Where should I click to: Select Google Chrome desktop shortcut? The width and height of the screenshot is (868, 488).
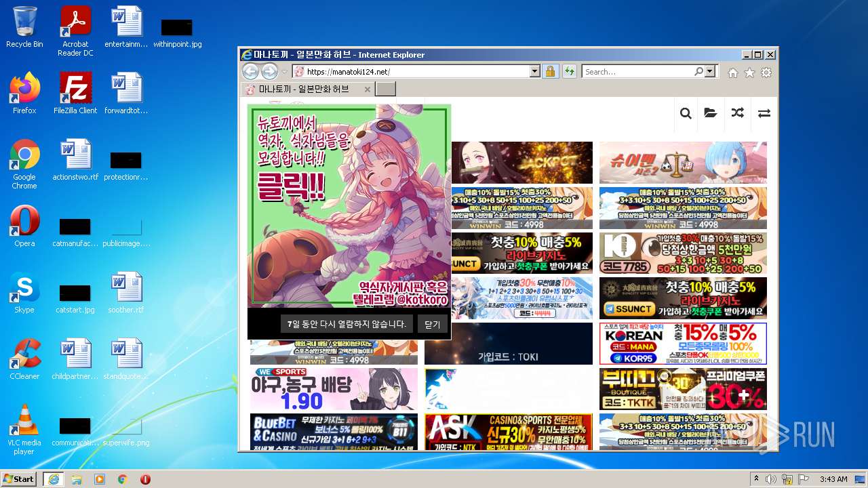pyautogui.click(x=24, y=164)
